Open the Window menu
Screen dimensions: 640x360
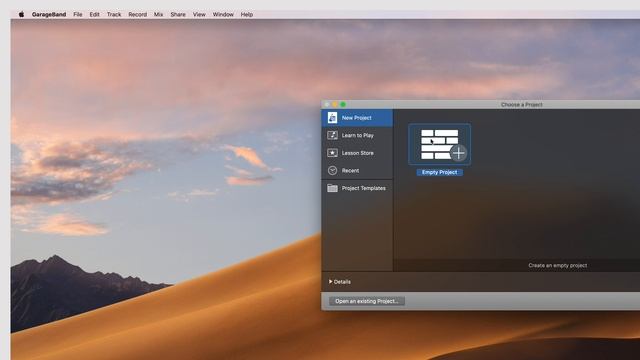click(x=223, y=14)
